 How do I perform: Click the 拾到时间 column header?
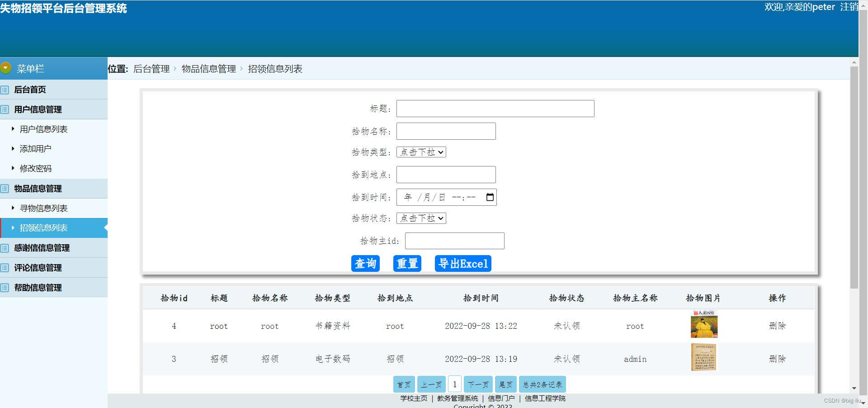click(481, 298)
